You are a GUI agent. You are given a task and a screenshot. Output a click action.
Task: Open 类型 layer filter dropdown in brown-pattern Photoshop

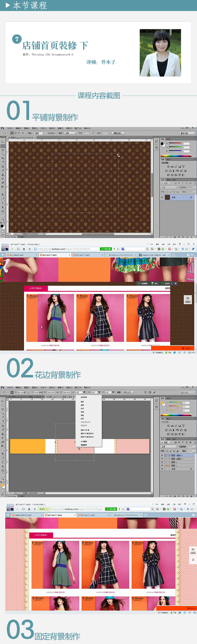pos(166,183)
